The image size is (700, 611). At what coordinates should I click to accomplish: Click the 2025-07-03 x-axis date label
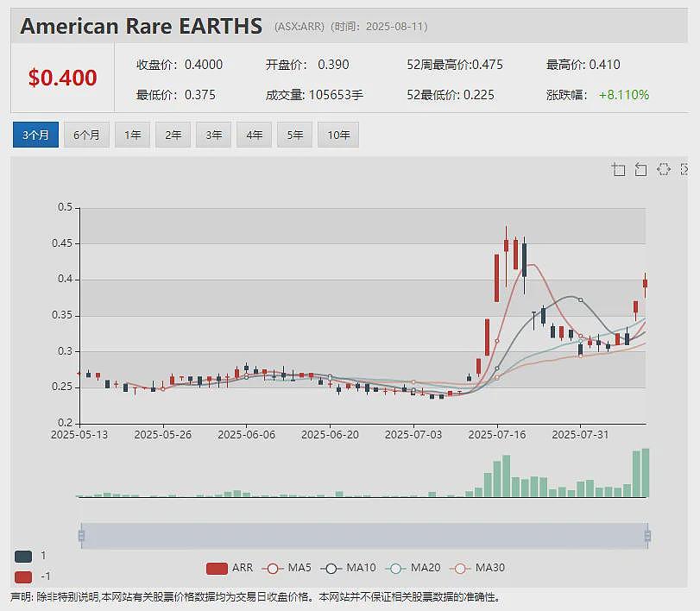tap(413, 435)
